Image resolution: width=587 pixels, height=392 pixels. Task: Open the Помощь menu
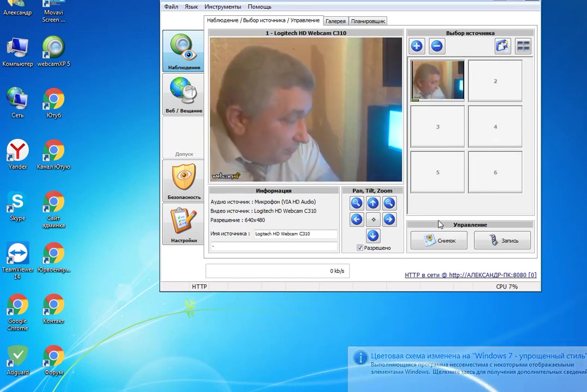pos(259,7)
